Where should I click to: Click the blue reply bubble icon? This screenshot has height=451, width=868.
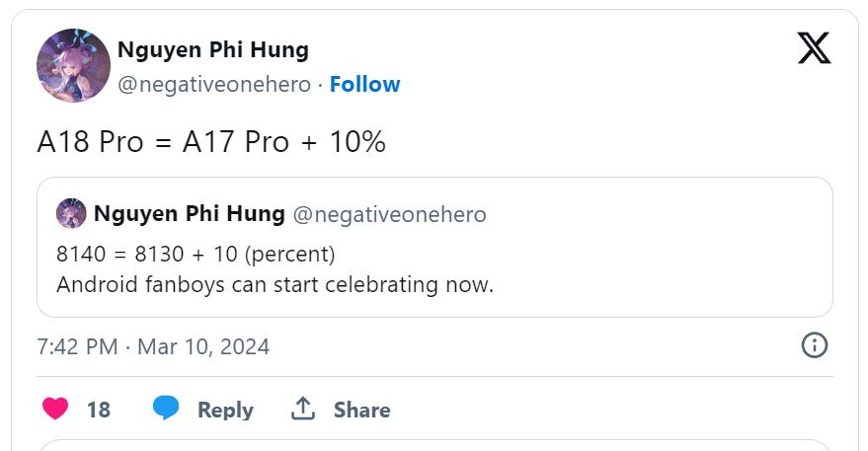coord(166,409)
